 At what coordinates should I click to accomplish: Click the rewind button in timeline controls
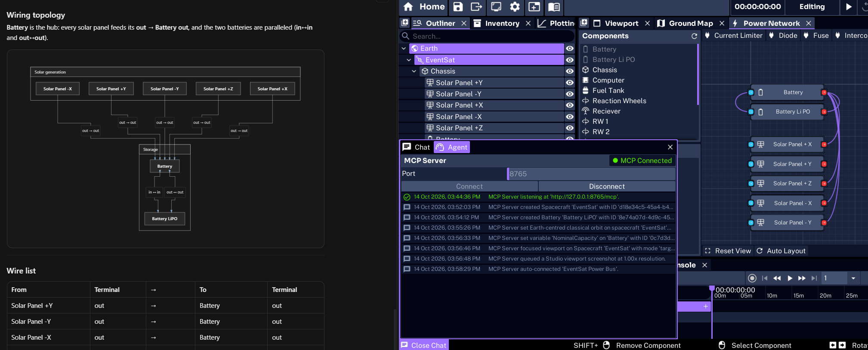tap(777, 278)
